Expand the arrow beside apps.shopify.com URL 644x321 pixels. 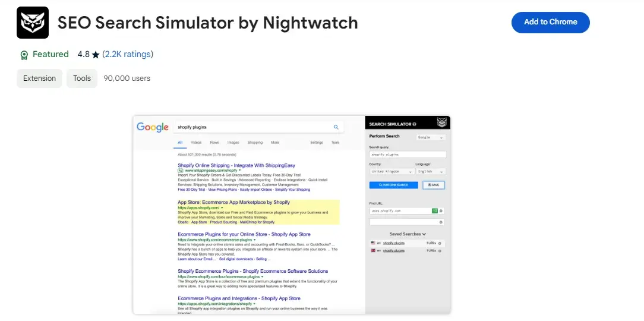(x=222, y=208)
